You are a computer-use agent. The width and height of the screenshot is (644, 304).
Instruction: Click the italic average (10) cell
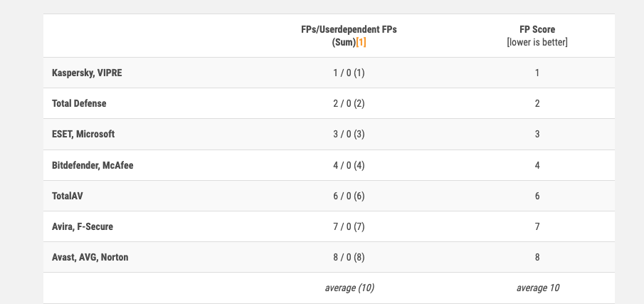pos(349,288)
